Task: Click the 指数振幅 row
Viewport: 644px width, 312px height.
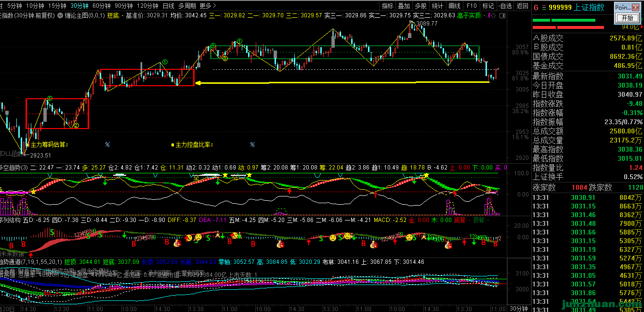Action: point(587,122)
